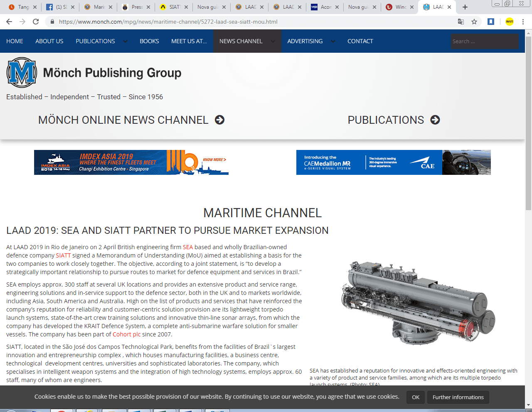Open MÖNCH ONLINE NEWS CHANNEL heading link
This screenshot has height=412, width=532.
pos(123,120)
